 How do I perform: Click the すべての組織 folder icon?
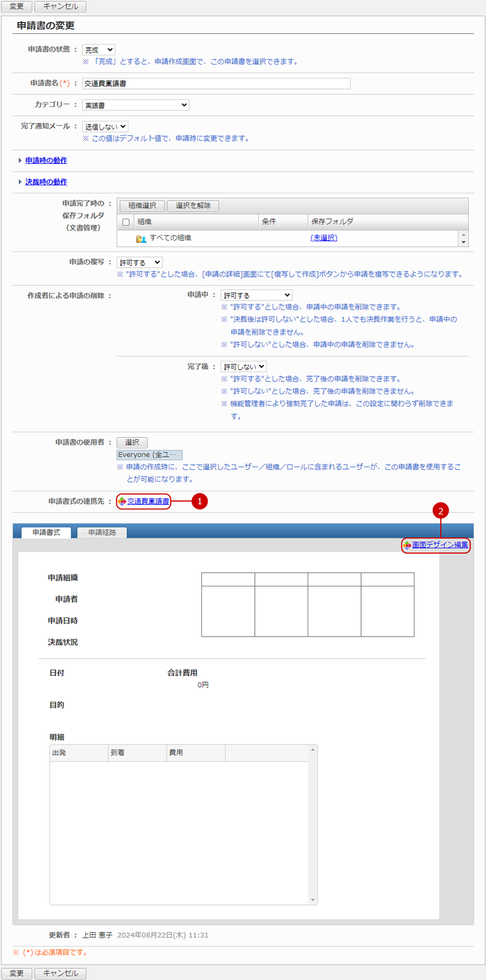pyautogui.click(x=141, y=238)
